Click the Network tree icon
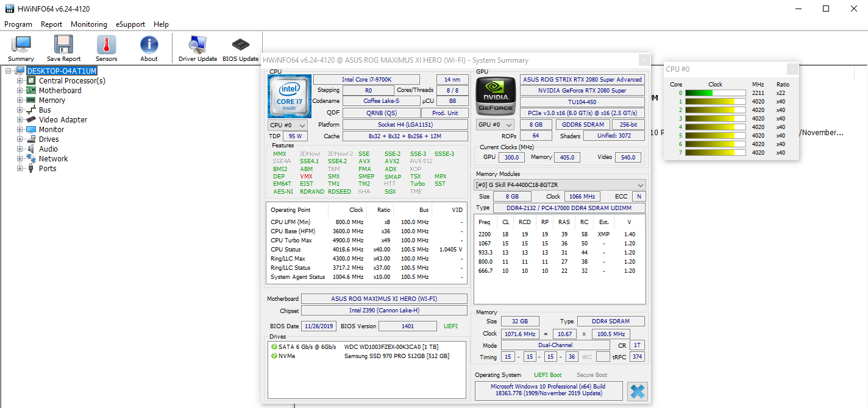868x408 pixels. click(x=31, y=158)
